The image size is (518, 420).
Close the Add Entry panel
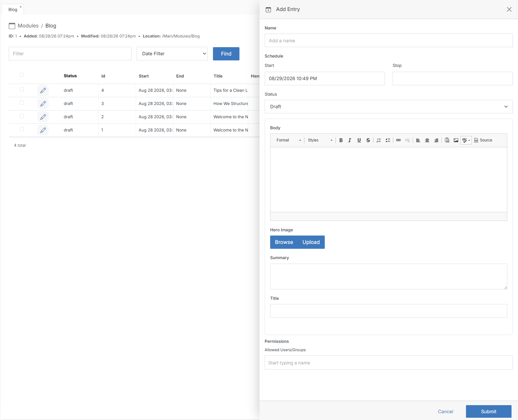click(x=509, y=9)
